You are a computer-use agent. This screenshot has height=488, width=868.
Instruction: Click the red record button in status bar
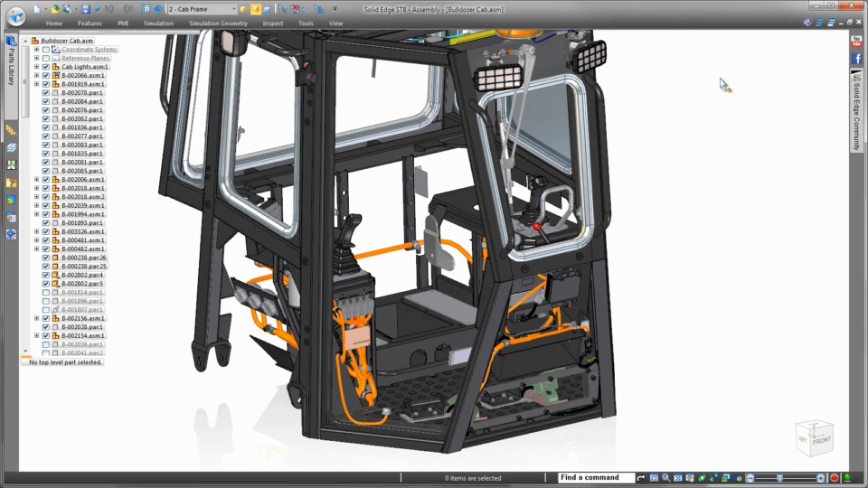835,478
